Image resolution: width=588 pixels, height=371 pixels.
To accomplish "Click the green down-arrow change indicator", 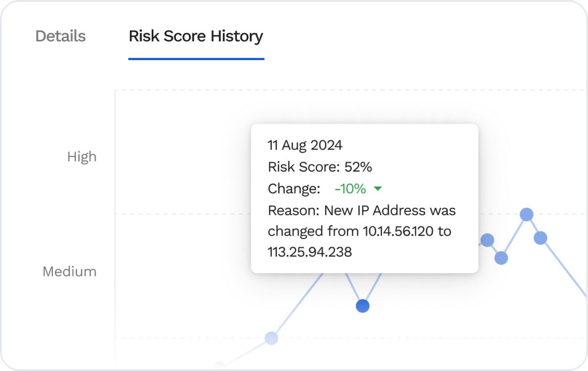I will coord(378,189).
